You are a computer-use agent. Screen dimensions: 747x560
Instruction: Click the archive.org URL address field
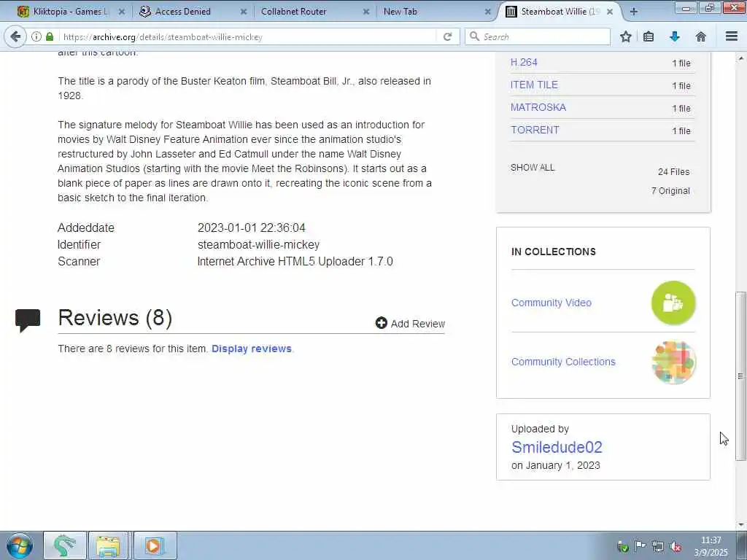(248, 36)
